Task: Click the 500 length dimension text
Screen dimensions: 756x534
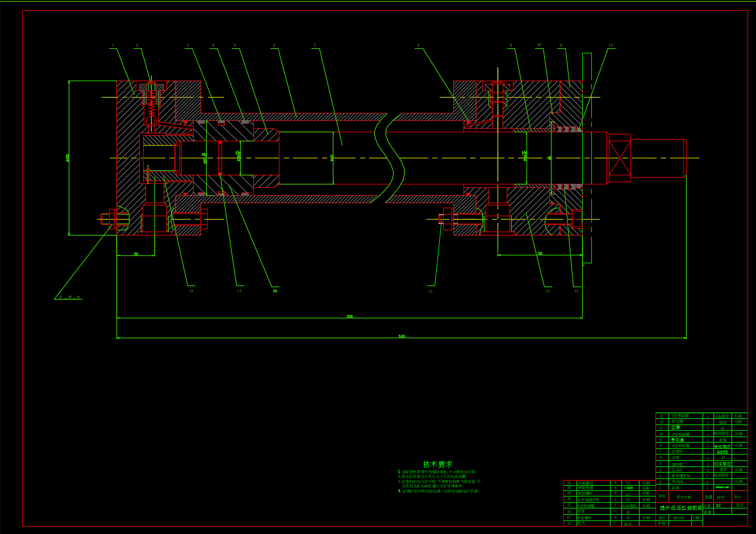Action: 350,316
